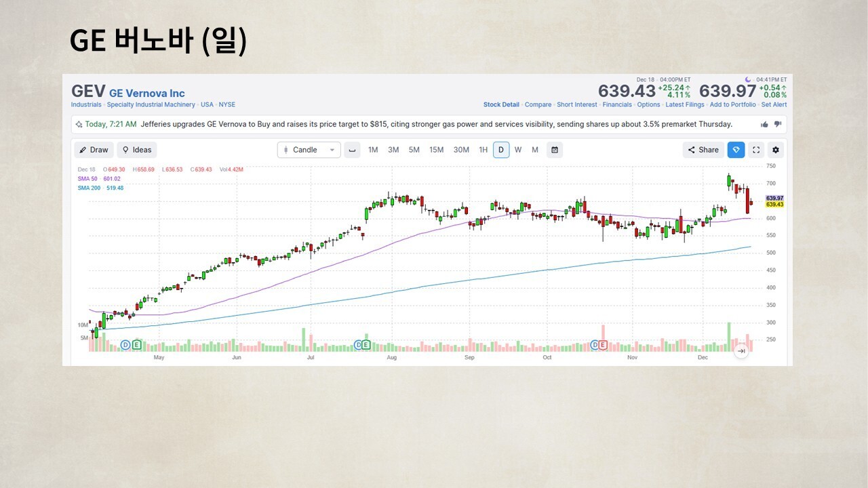Open the Financials link

617,105
